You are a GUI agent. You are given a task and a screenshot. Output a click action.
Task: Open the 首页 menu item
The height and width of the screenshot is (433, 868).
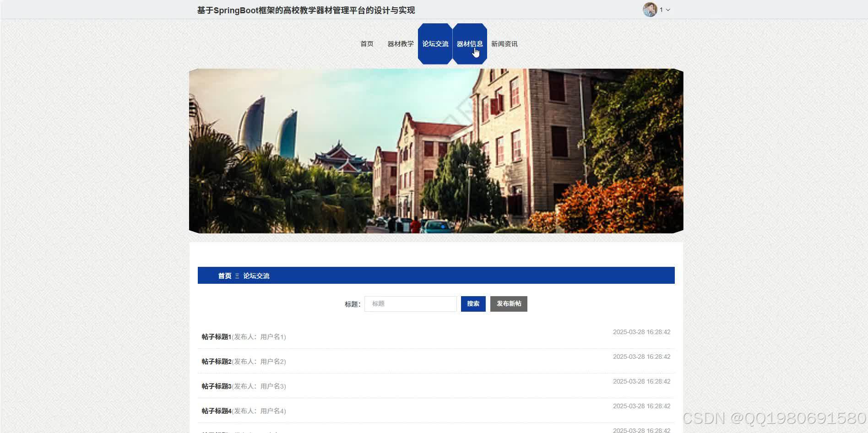tap(366, 43)
